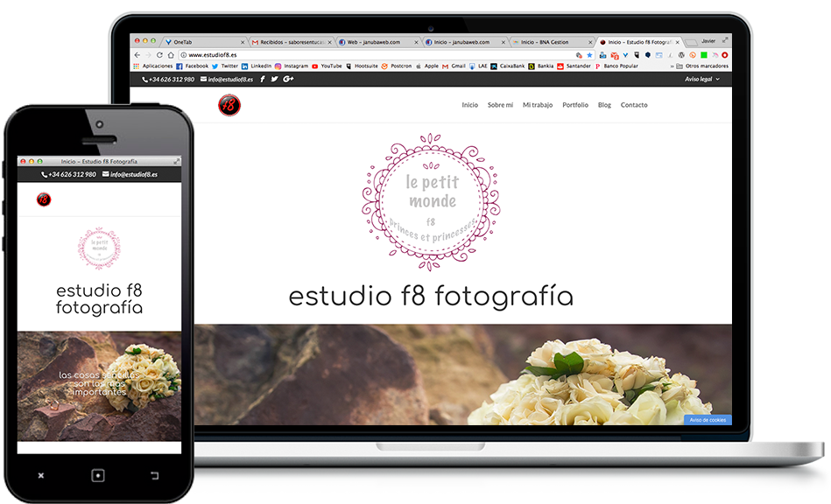This screenshot has height=504, width=831.
Task: Expand bookmarks overflow chevron near Otros marcadores
Action: 673,66
